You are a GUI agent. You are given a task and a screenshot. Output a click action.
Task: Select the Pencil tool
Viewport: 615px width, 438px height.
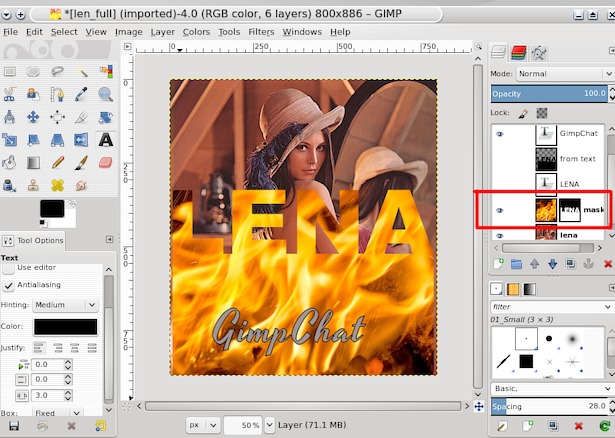coord(57,163)
